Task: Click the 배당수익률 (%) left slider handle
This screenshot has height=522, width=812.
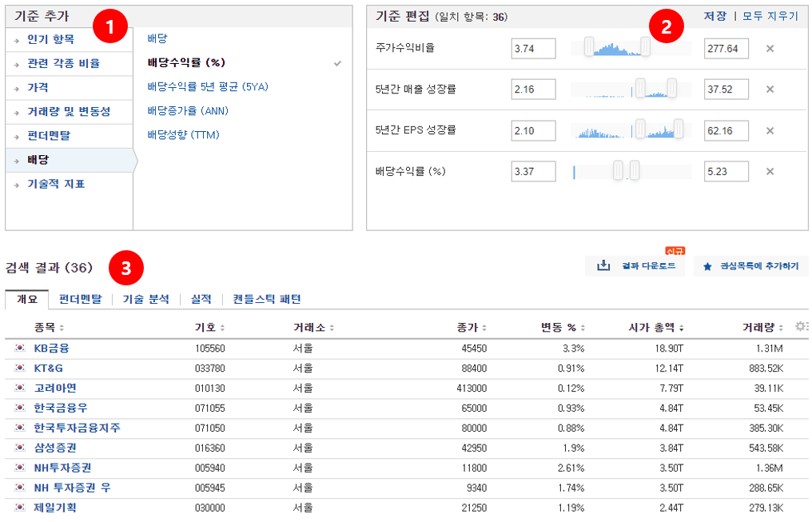Action: pos(618,169)
